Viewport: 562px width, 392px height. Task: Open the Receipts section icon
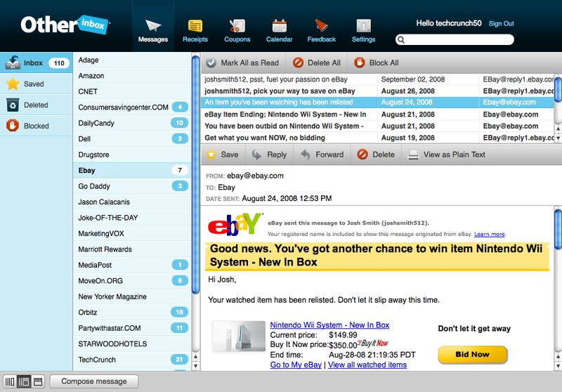point(195,26)
